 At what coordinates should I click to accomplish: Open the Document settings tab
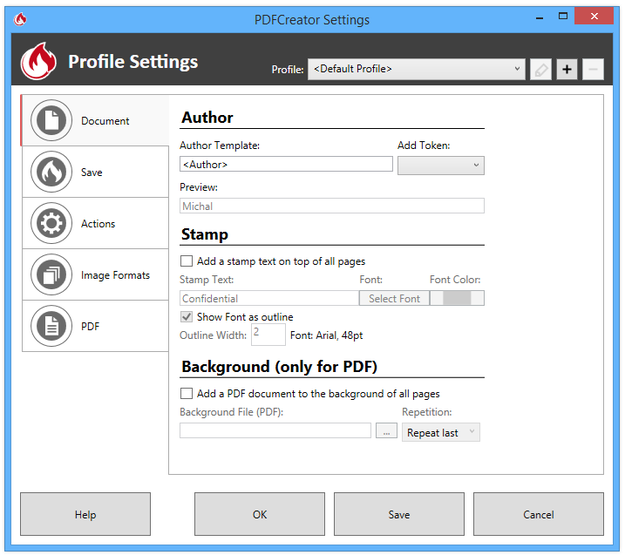(95, 120)
